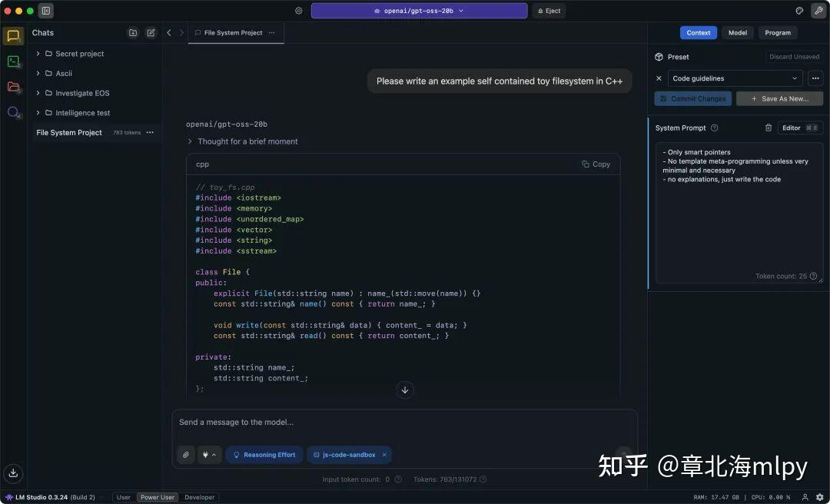Copy the cpp code block
Image resolution: width=830 pixels, height=504 pixels.
point(596,164)
